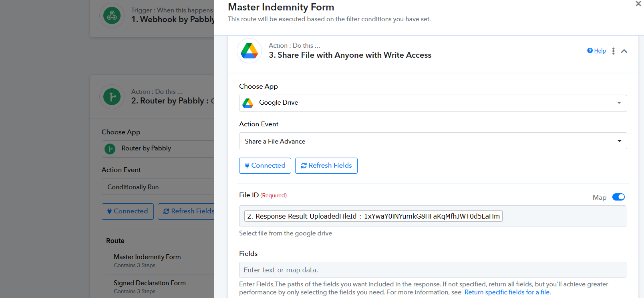Open the Conditionally Run event dropdown
The width and height of the screenshot is (644, 298).
tap(158, 187)
